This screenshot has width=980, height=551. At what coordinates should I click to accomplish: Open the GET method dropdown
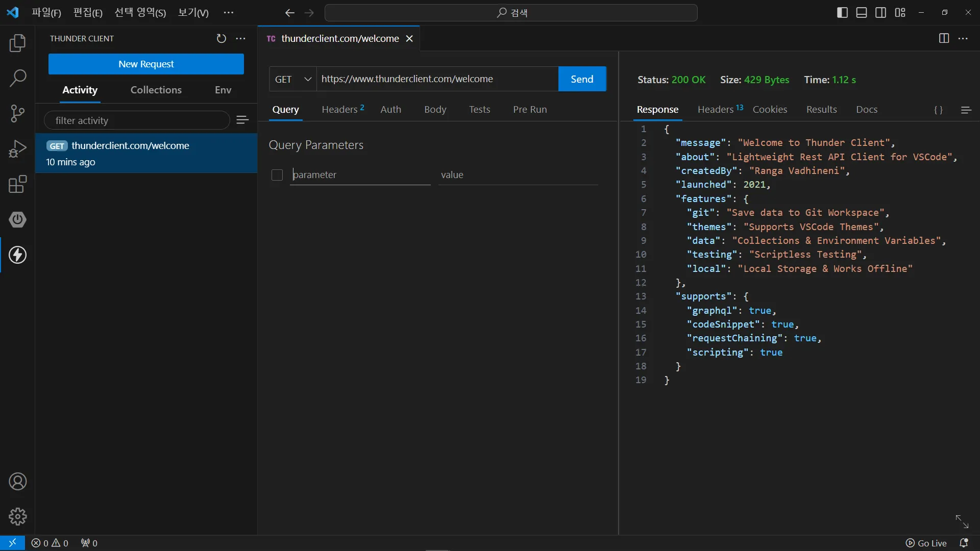pos(293,79)
